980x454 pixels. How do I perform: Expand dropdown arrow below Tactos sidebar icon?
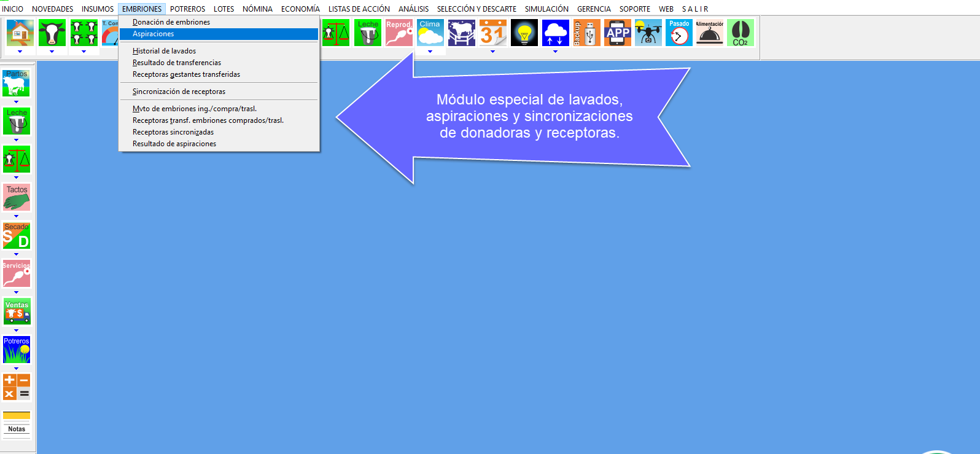(17, 216)
